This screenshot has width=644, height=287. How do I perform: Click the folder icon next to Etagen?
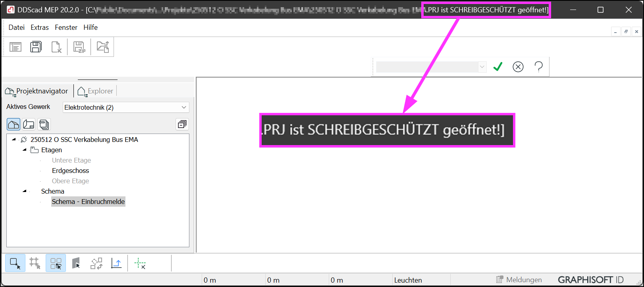35,150
